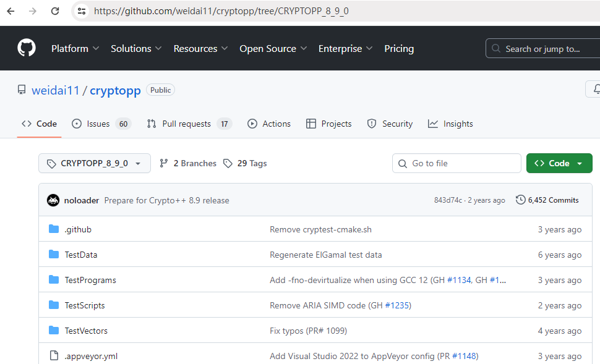Open the 6,452 Commits history
600x364 pixels.
point(547,200)
